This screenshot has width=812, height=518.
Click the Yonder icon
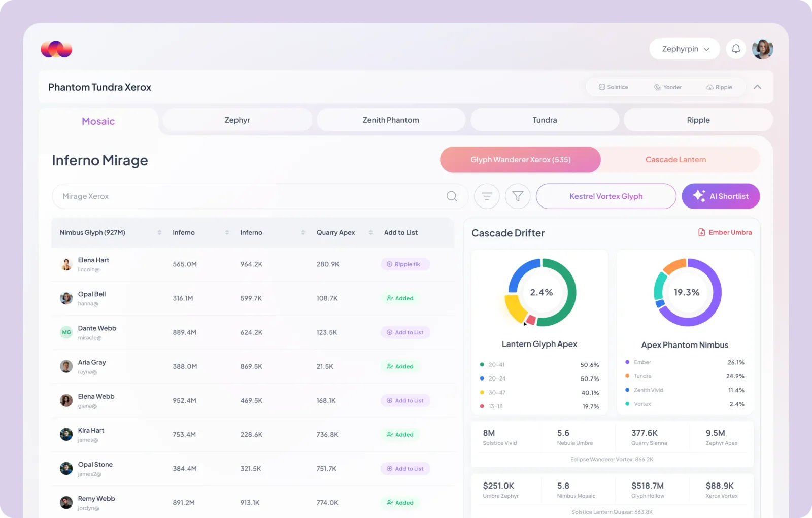click(x=657, y=87)
